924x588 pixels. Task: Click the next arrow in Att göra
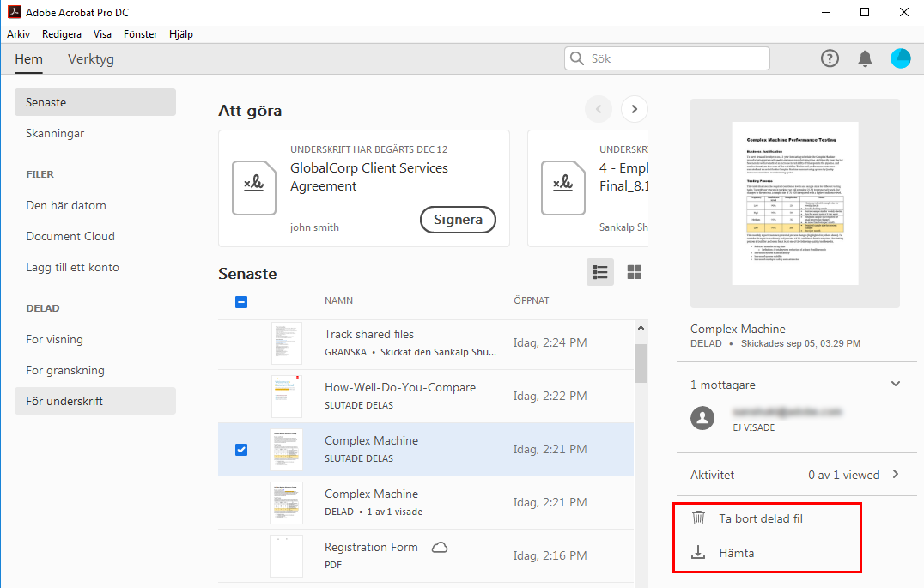(635, 109)
